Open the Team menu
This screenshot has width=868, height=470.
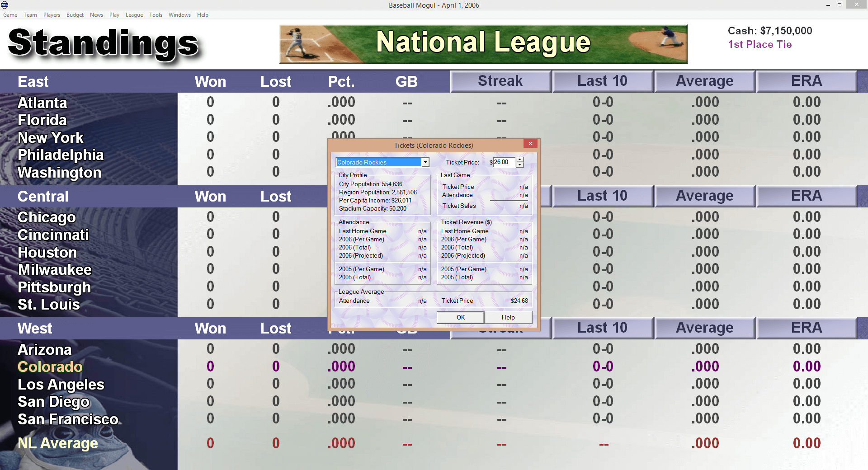30,15
